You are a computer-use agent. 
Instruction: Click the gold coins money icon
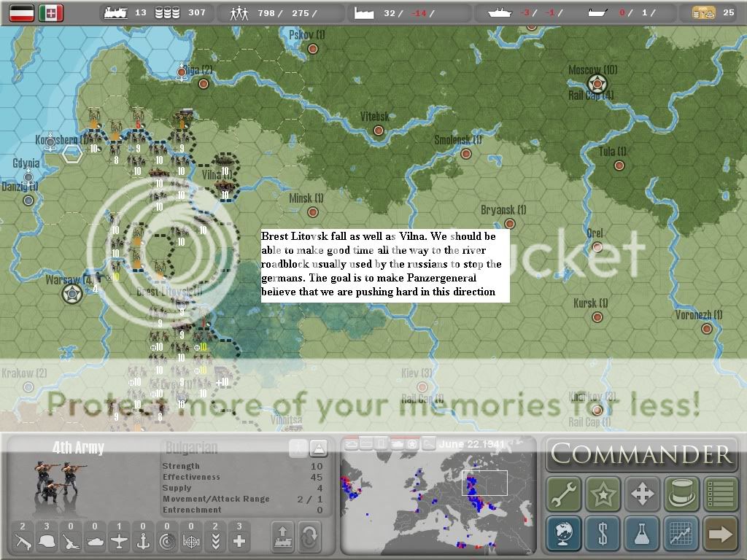704,13
